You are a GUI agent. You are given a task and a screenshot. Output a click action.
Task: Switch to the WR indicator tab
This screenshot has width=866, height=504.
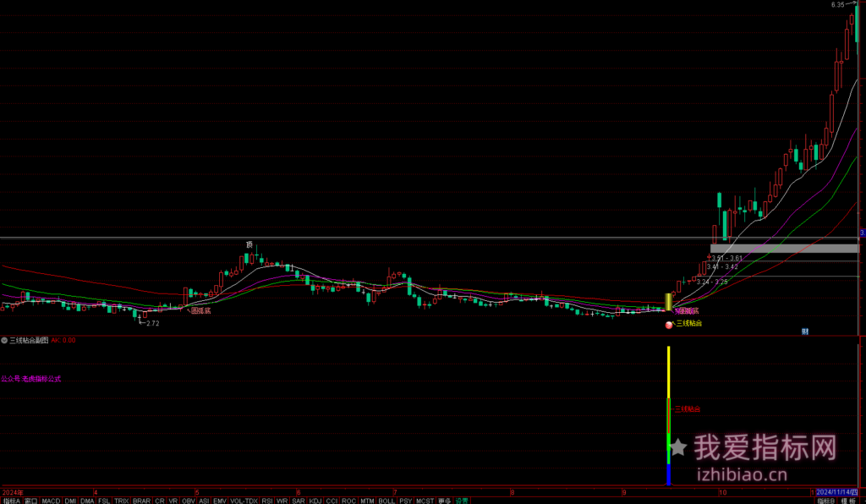[282, 501]
